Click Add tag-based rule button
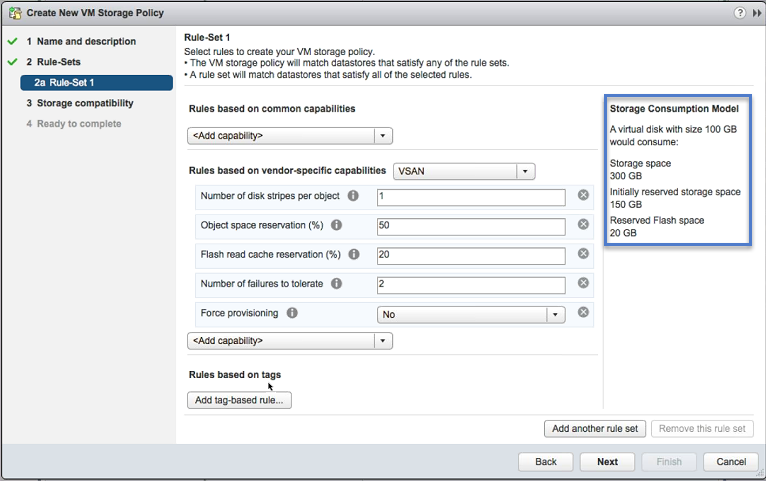The height and width of the screenshot is (481, 766). click(x=239, y=400)
